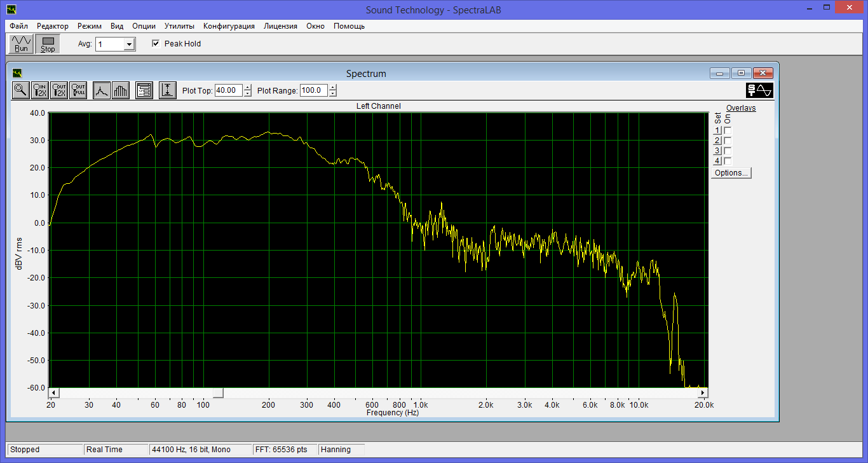This screenshot has width=868, height=463.
Task: Enable overlay 1 On checkbox
Action: click(728, 130)
